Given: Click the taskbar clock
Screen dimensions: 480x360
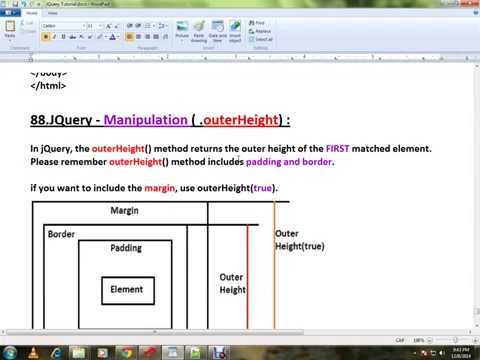Looking at the screenshot, I should 461,353.
